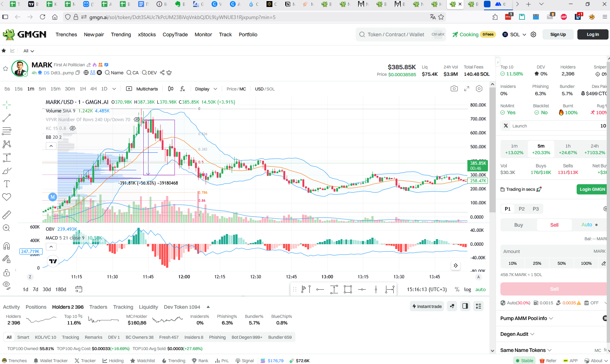610x364 pixels.
Task: Select the text annotation tool
Action: click(7, 184)
